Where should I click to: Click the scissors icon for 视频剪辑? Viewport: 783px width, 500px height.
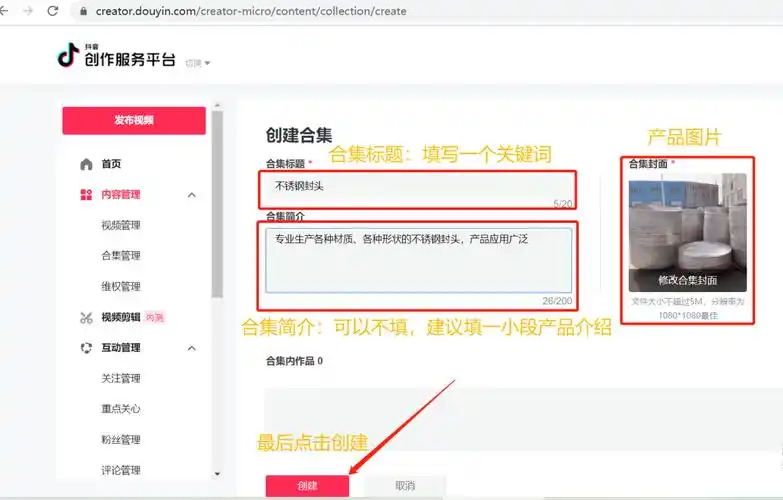86,318
